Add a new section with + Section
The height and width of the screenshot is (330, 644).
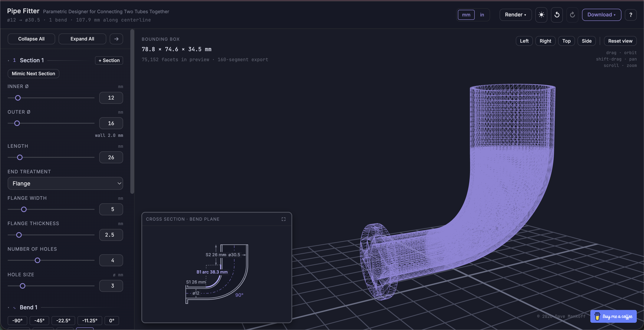coord(109,60)
